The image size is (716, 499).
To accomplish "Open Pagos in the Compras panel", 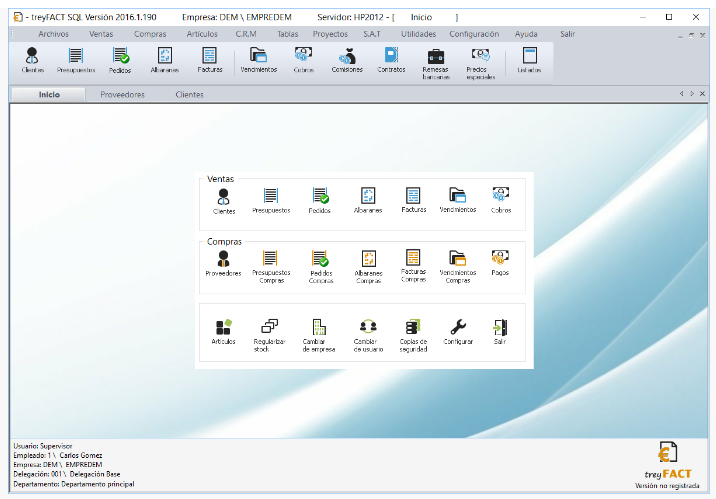I will click(500, 263).
